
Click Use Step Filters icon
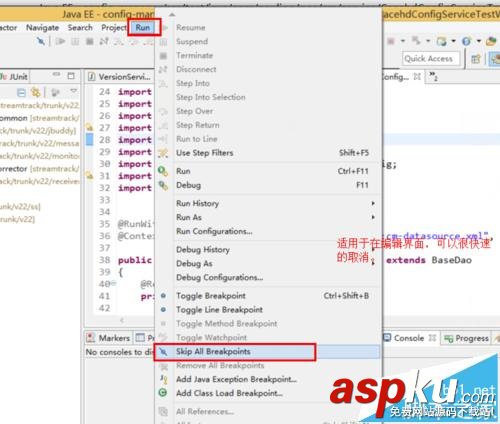163,153
